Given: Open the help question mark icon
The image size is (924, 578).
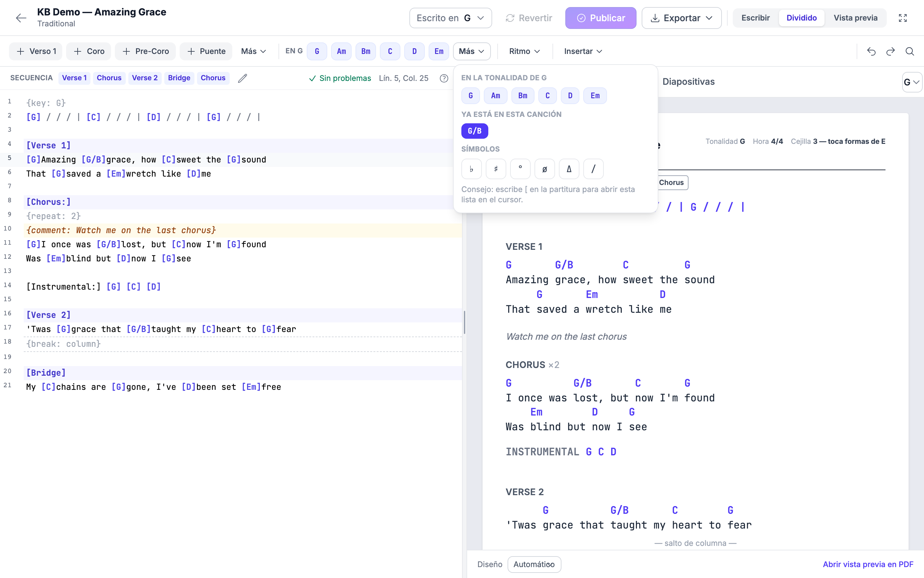Looking at the screenshot, I should [444, 78].
